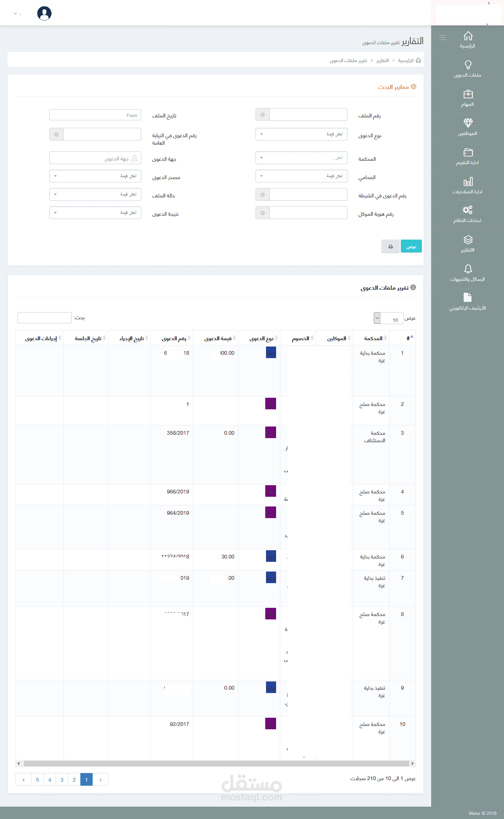The width and height of the screenshot is (504, 819).
Task: Open المحكمة dropdown
Action: coord(302,158)
